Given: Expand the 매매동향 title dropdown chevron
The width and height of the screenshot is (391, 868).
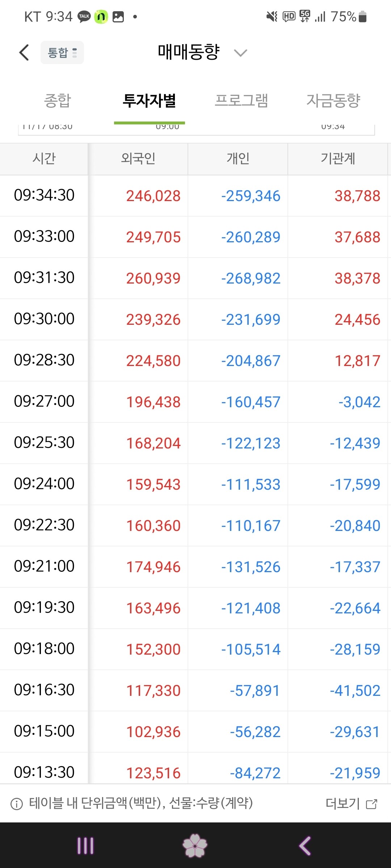Looking at the screenshot, I should click(x=240, y=53).
